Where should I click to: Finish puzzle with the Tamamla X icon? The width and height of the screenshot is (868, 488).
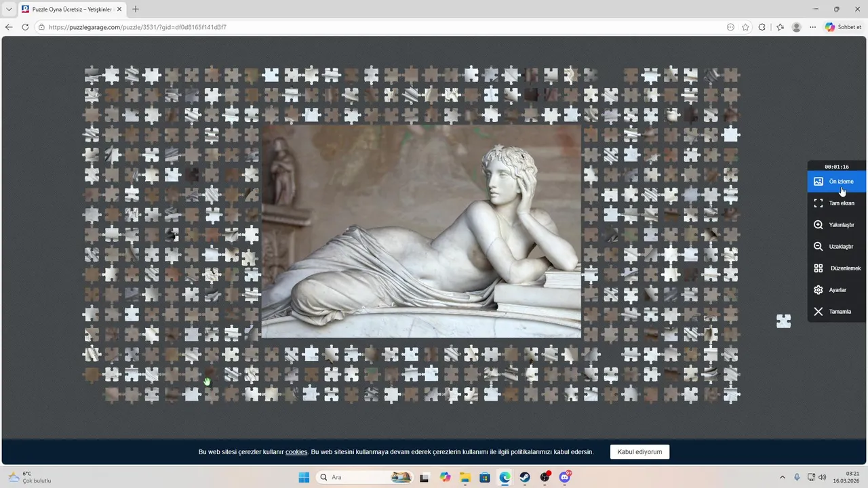(818, 312)
